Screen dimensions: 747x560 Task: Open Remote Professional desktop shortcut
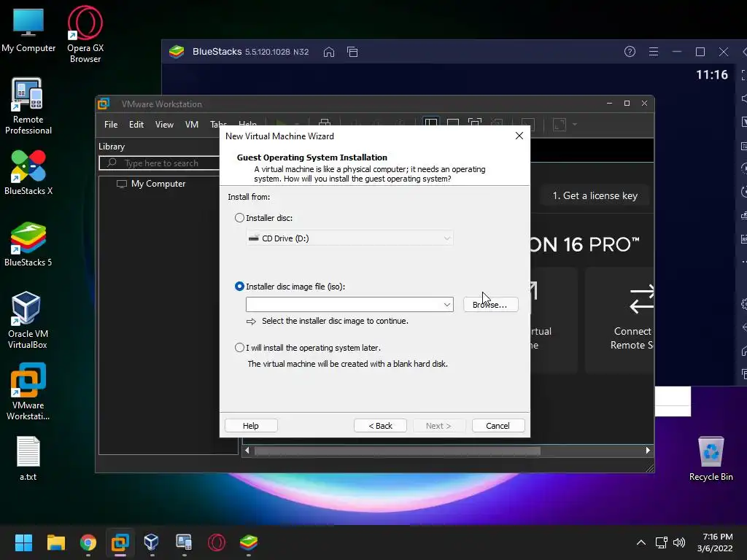[x=28, y=106]
